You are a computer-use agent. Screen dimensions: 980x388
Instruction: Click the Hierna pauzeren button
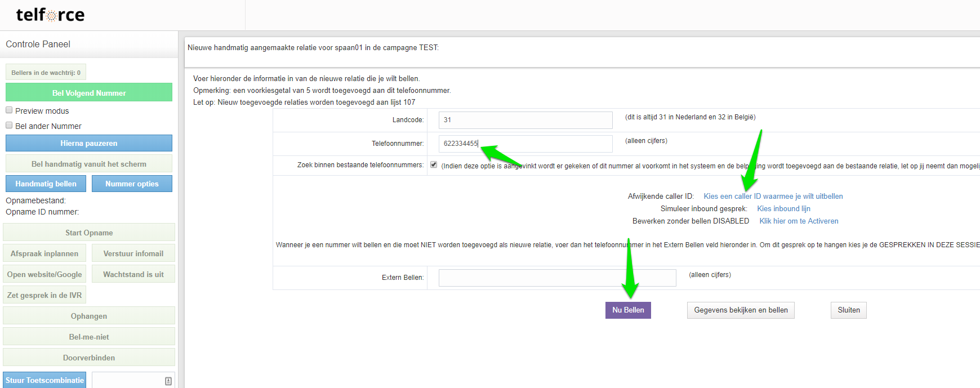click(89, 144)
